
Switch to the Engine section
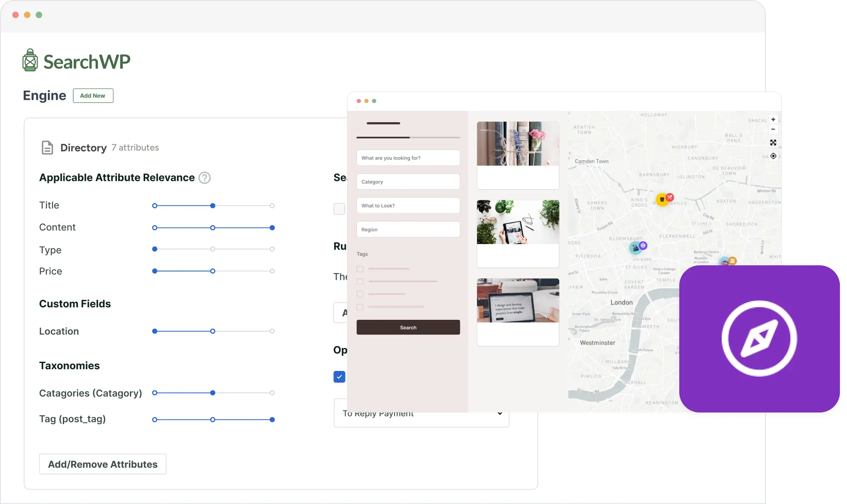pyautogui.click(x=44, y=95)
